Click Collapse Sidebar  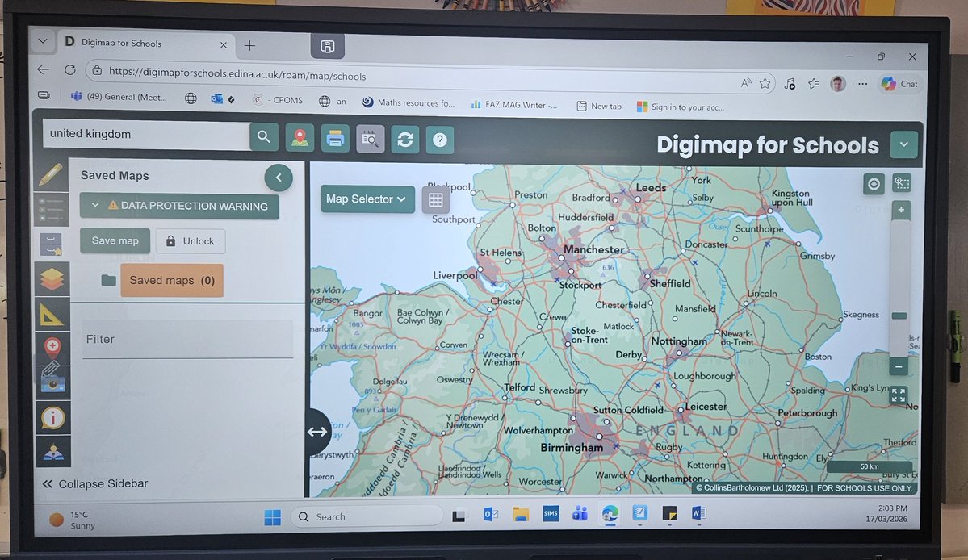95,483
